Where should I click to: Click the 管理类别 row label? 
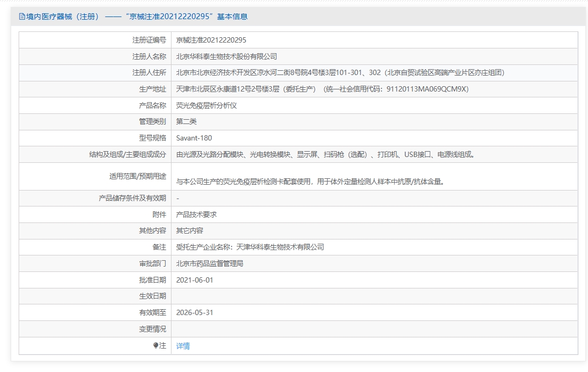point(152,121)
